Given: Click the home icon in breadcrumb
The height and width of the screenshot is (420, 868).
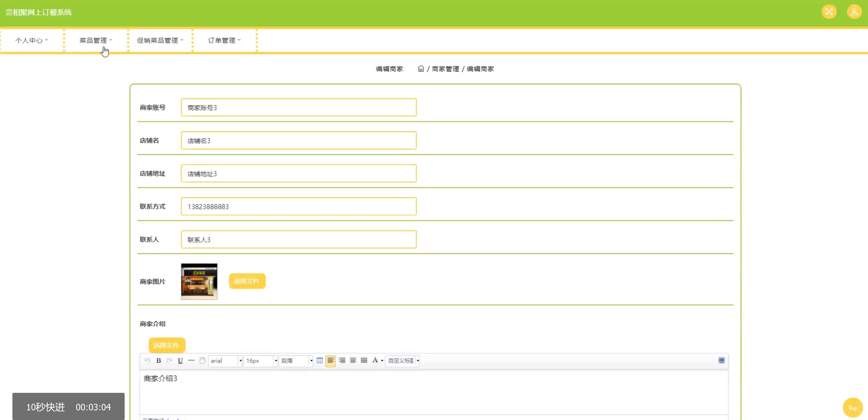Looking at the screenshot, I should tap(421, 69).
